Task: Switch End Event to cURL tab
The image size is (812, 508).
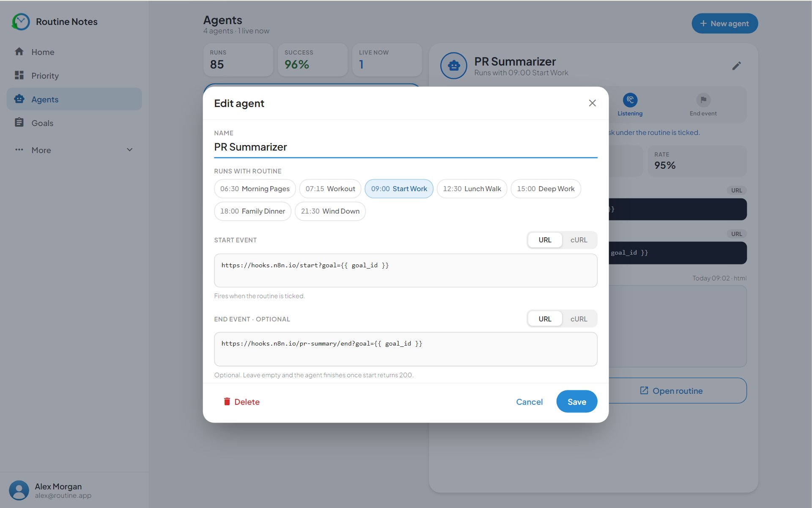Action: point(579,319)
